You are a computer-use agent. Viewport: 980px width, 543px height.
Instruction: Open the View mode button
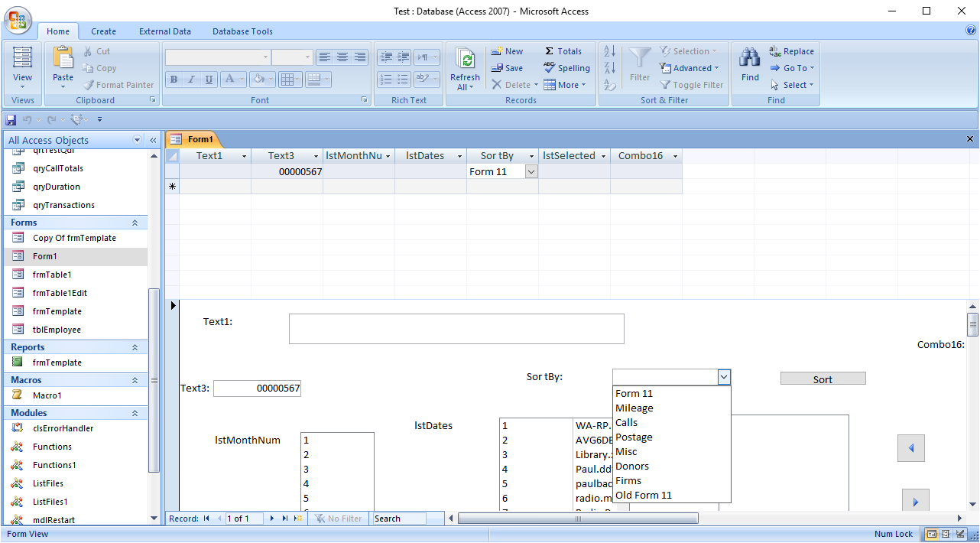pos(22,67)
